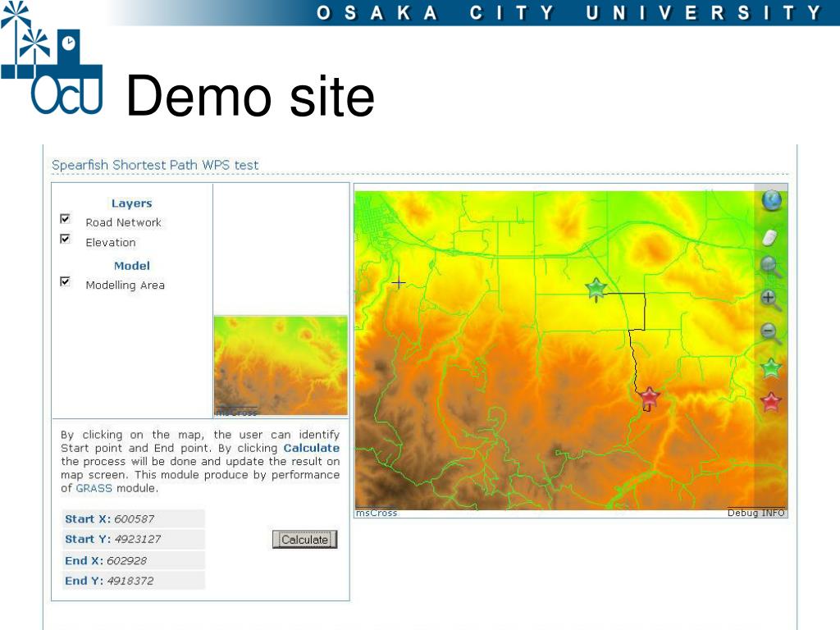Uncheck the Road Network layer
This screenshot has height=630, width=840.
65,218
